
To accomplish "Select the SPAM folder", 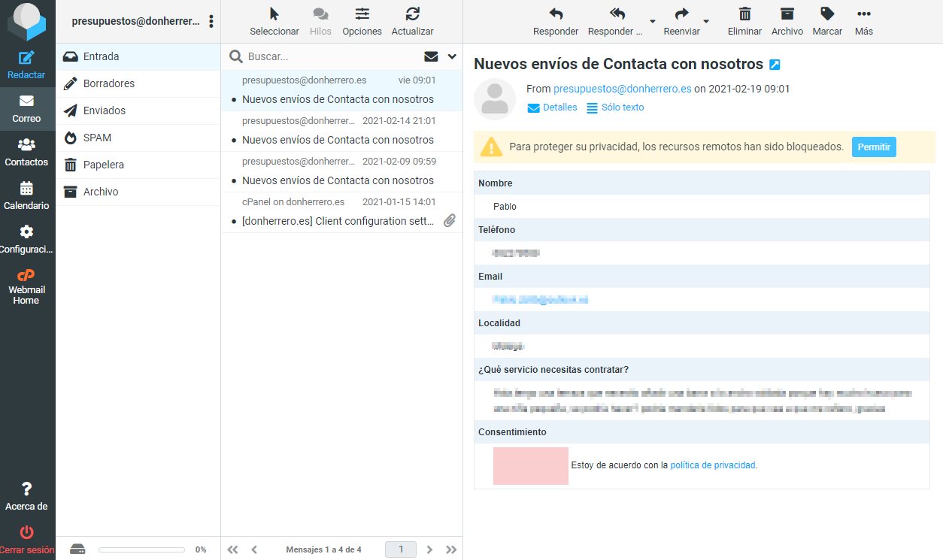I will coord(97,138).
